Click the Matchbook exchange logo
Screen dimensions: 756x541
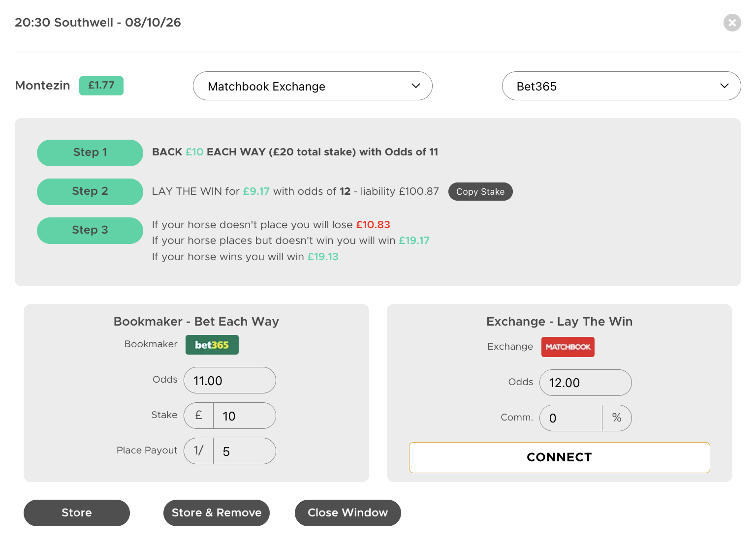pos(568,347)
